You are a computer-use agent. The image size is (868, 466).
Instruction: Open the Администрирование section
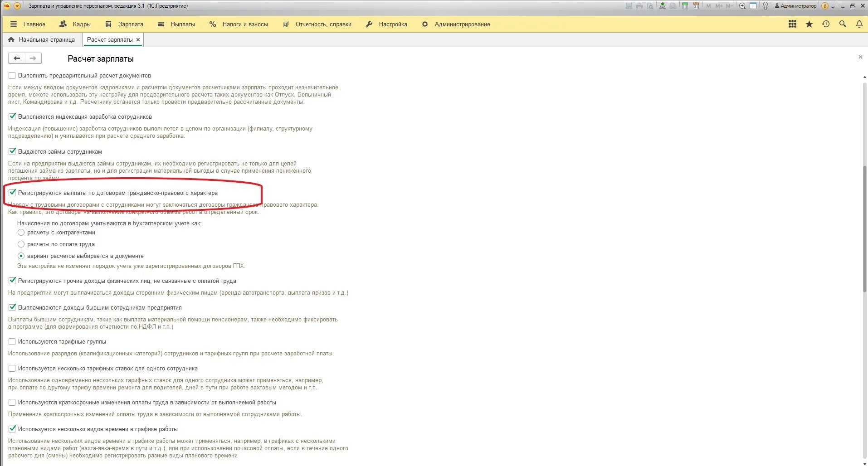456,24
